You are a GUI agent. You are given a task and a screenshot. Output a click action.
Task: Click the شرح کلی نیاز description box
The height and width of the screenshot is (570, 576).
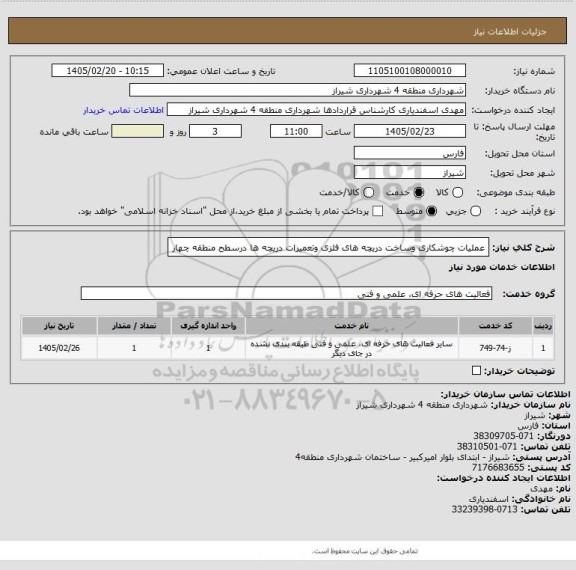pyautogui.click(x=328, y=247)
